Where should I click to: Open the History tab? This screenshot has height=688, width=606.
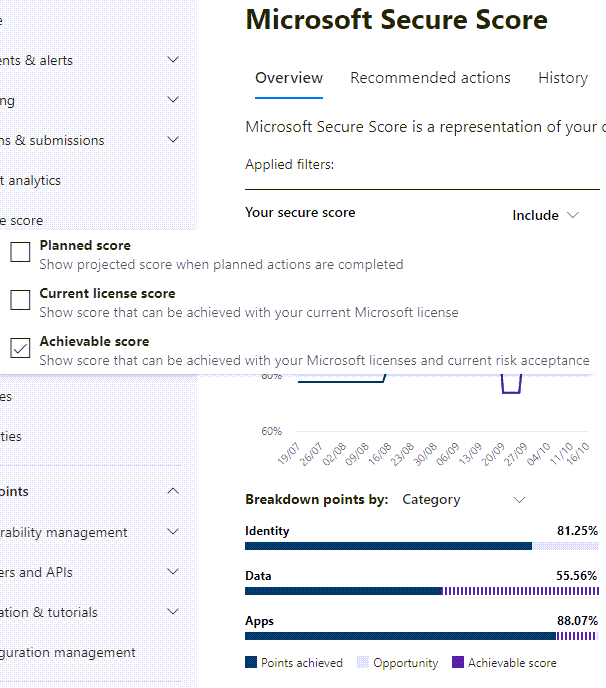[x=562, y=78]
